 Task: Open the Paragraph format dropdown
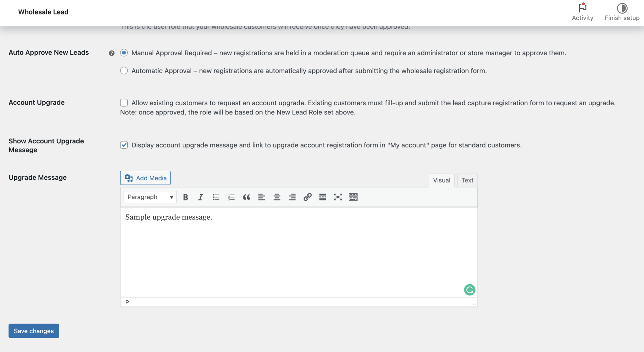click(150, 197)
